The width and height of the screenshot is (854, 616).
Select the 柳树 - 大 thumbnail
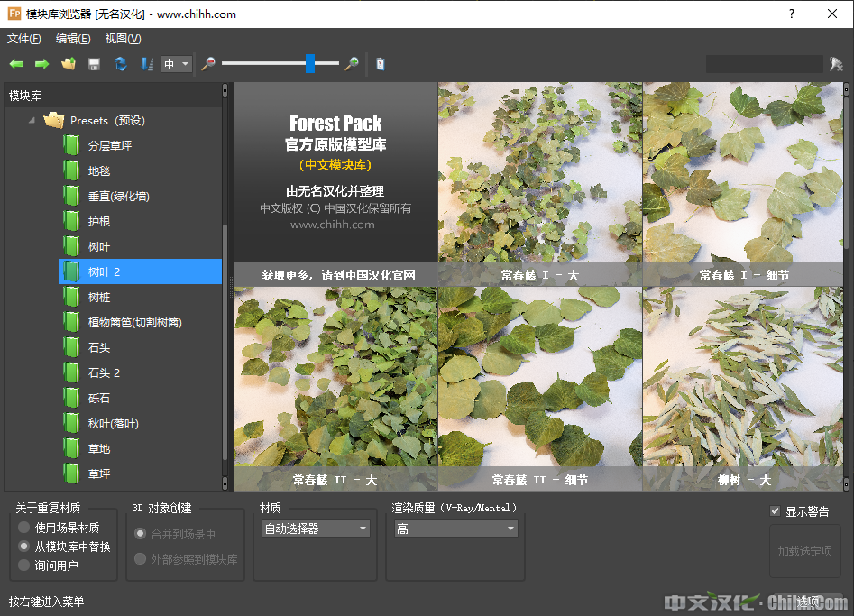click(744, 388)
